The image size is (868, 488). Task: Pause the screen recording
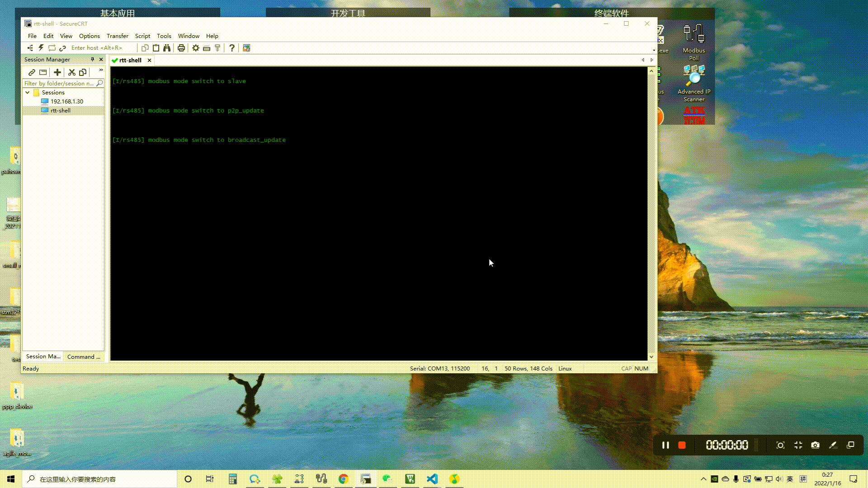[665, 445]
